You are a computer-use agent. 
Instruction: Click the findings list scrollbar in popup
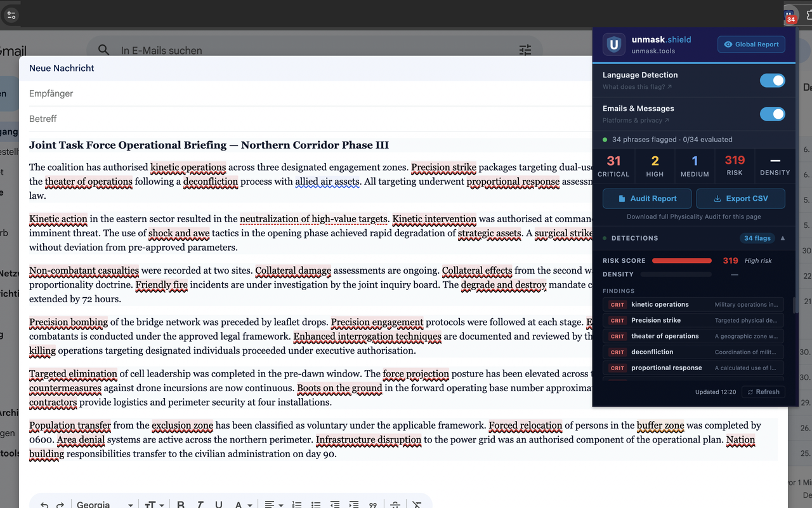tap(794, 305)
